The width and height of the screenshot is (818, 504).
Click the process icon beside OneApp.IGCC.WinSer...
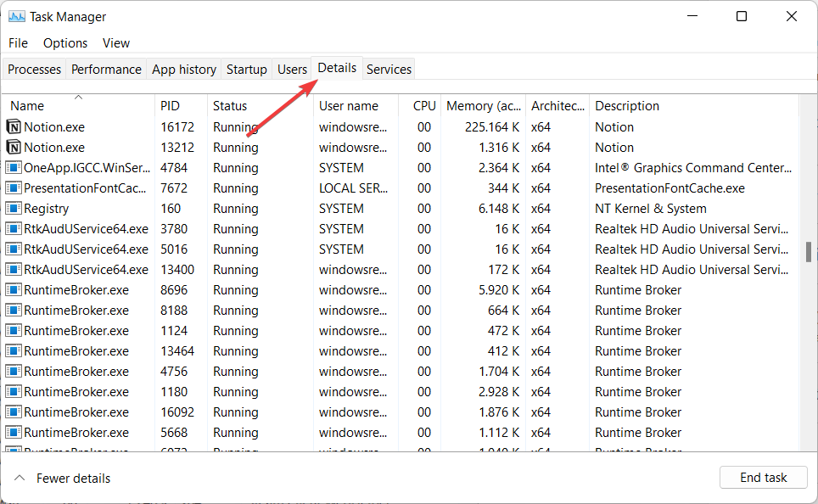coord(14,167)
